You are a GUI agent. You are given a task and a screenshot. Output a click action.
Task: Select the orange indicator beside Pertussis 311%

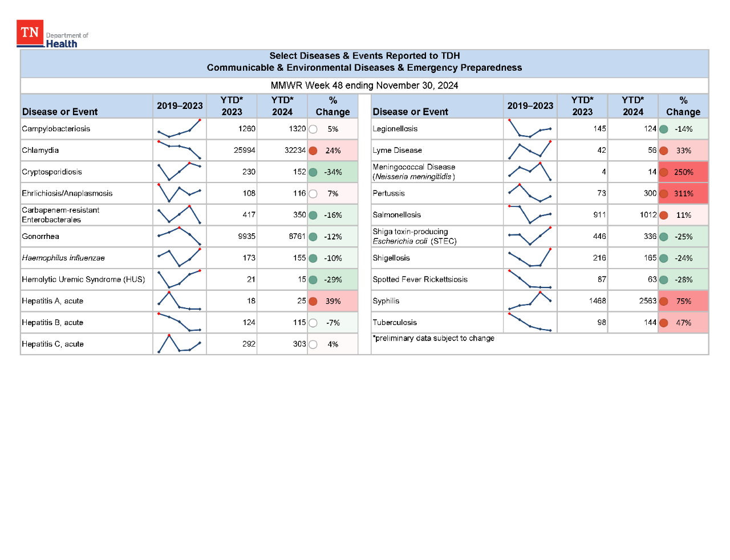pos(663,193)
